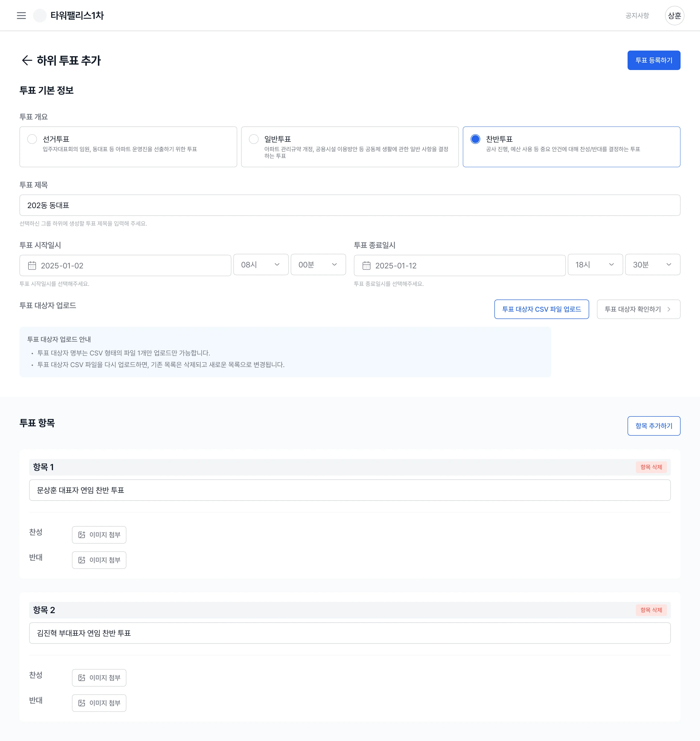Select the 찬반투표 radio option
The width and height of the screenshot is (700, 741).
(475, 139)
